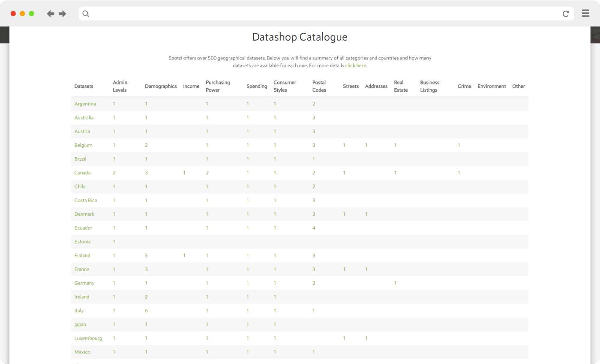Click Finland's Demographics value 5
This screenshot has width=600, height=364.
point(146,256)
